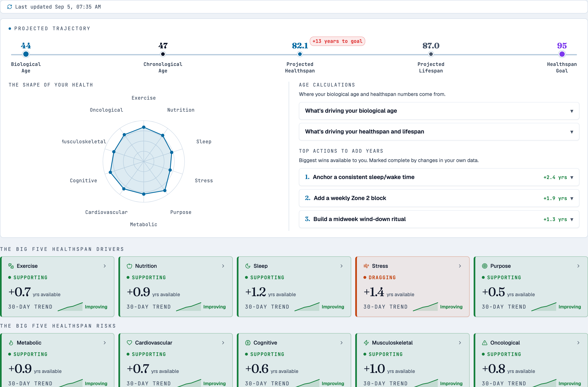Screen dimensions: 588x387
Task: Click the Oncological card warning triangle icon
Action: [484, 343]
